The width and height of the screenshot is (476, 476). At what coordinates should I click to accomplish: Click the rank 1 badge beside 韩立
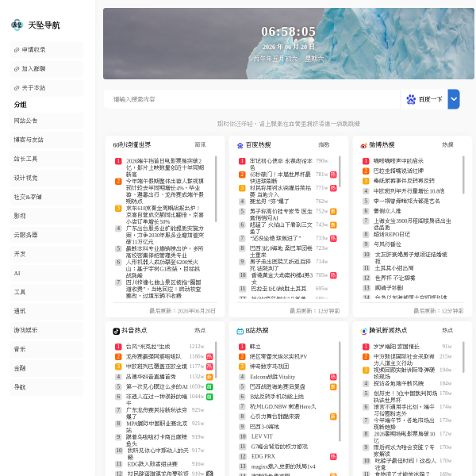pyautogui.click(x=242, y=347)
